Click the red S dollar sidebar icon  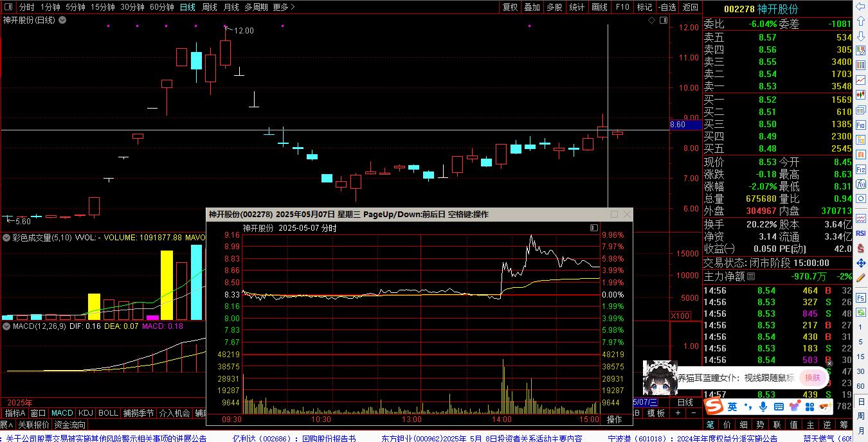861,248
